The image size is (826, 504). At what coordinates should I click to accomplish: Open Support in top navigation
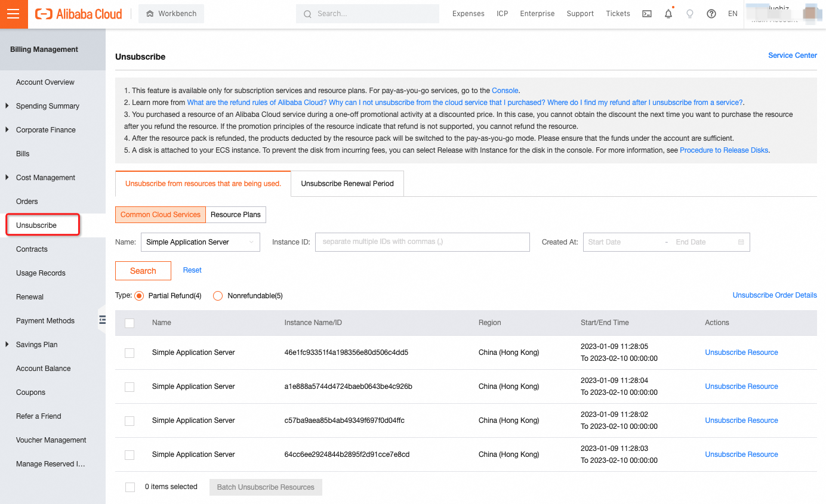(x=580, y=14)
